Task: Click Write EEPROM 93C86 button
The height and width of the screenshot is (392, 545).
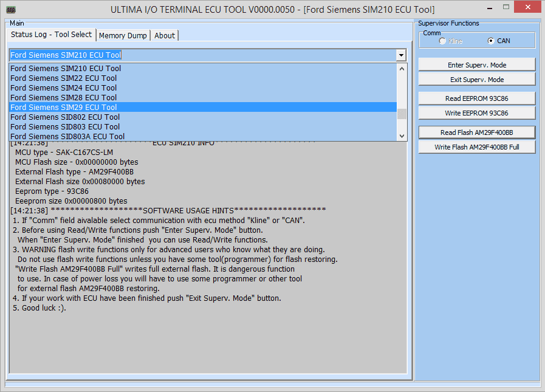Action: coord(477,113)
